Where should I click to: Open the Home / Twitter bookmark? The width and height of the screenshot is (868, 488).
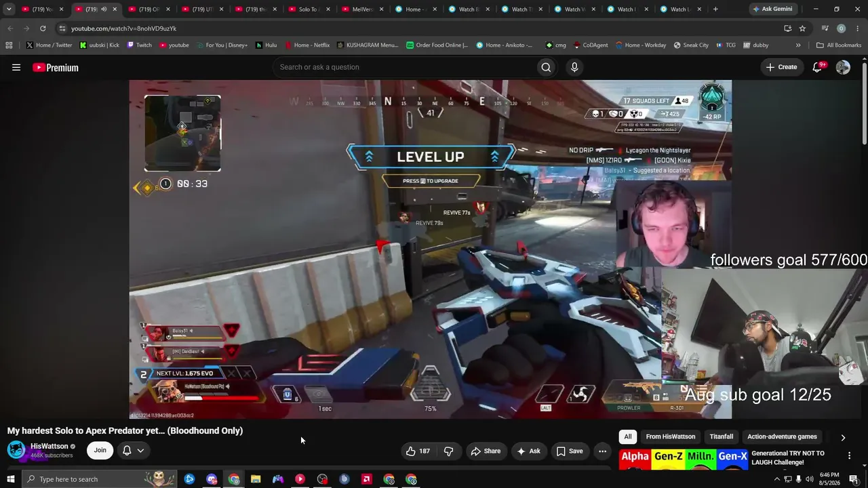(50, 45)
